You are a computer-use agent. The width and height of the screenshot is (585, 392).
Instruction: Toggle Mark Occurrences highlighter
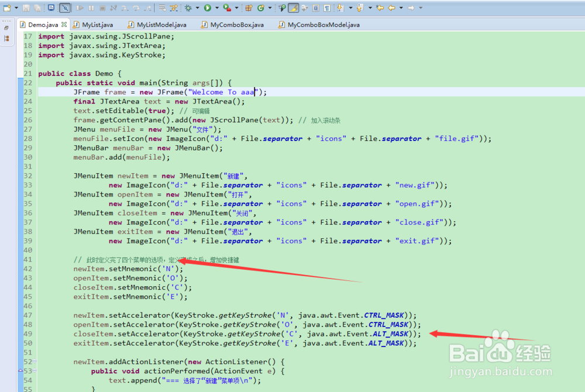[x=294, y=8]
